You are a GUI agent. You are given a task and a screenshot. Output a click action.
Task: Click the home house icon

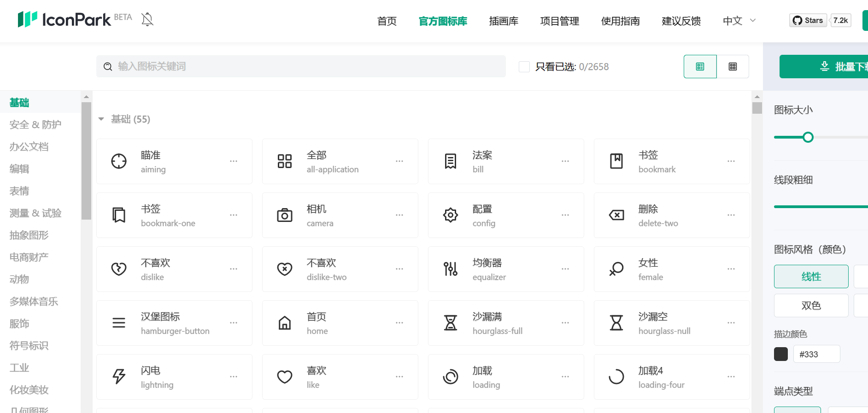(285, 323)
